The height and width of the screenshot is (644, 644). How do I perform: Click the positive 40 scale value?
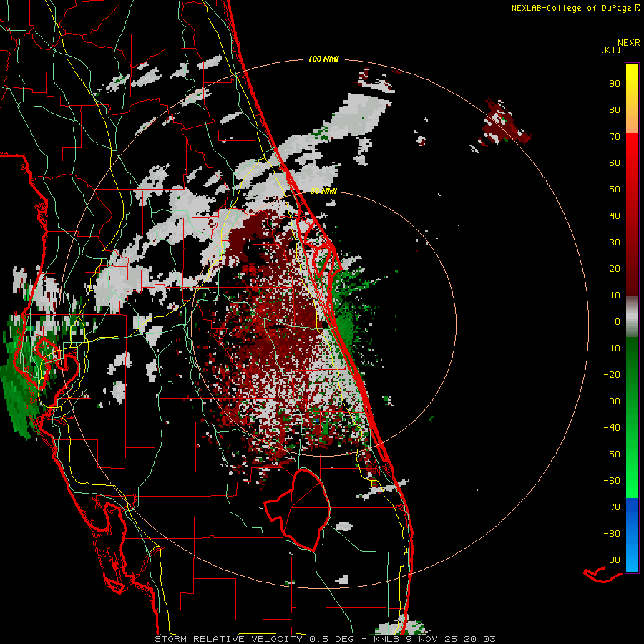click(x=615, y=216)
